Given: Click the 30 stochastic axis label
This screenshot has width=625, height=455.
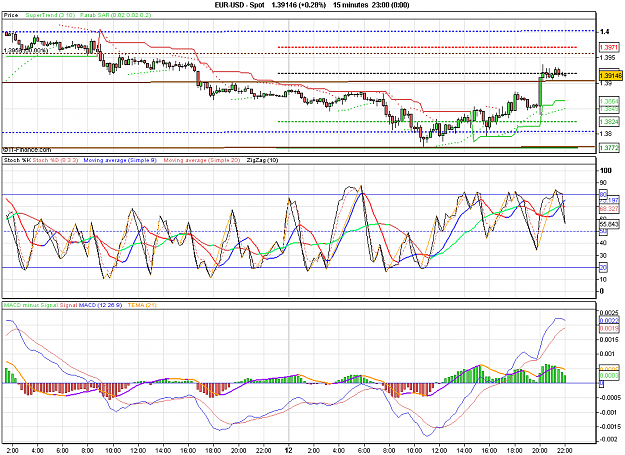Looking at the screenshot, I should 603,256.
